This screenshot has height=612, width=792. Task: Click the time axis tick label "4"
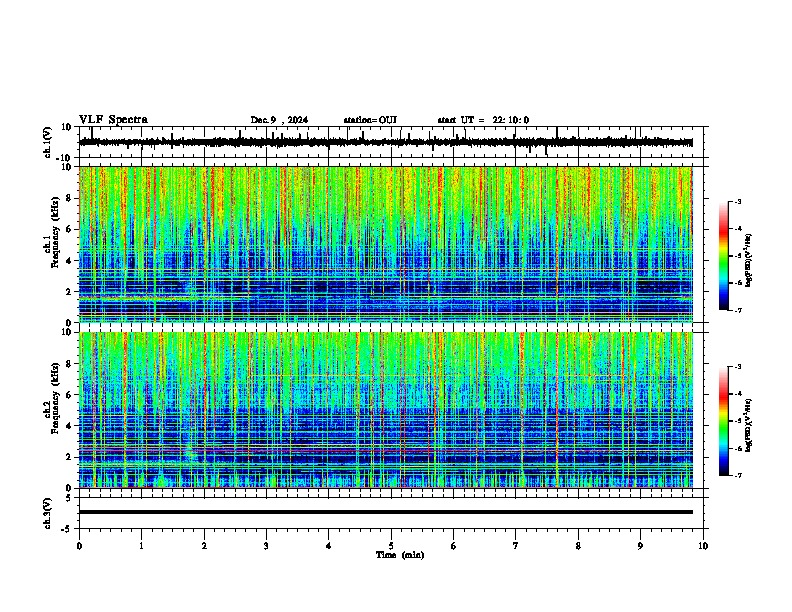pyautogui.click(x=328, y=546)
